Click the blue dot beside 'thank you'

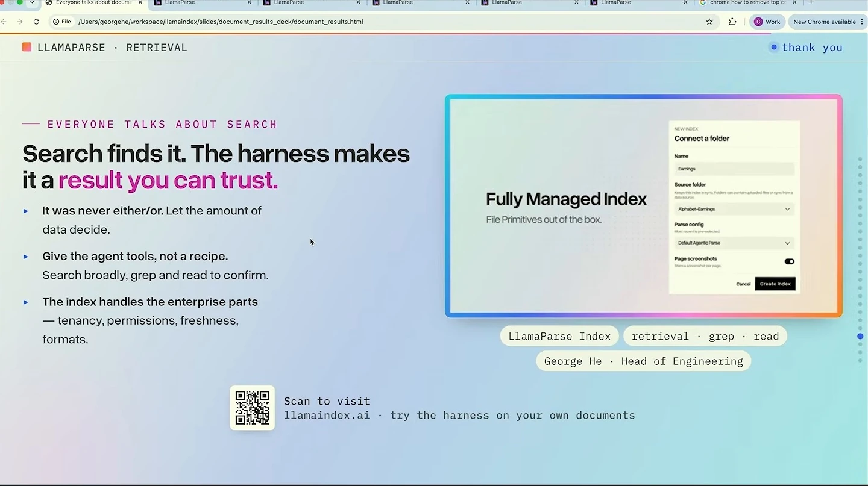[x=774, y=47]
